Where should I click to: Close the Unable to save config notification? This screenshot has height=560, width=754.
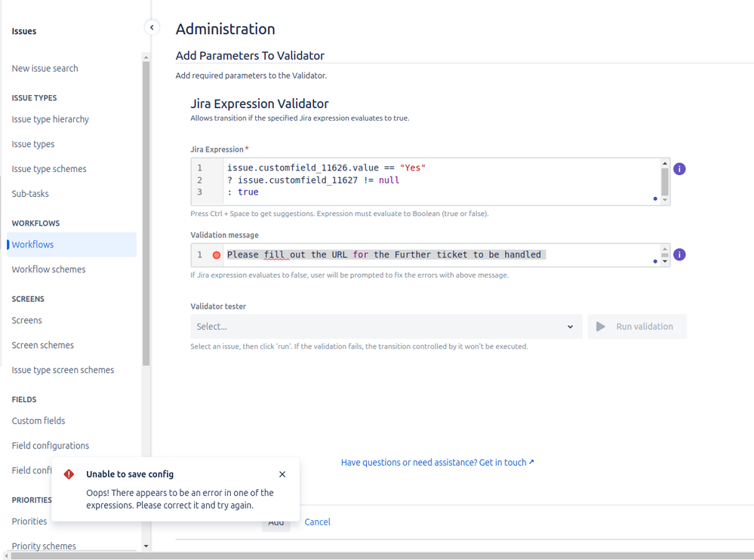pos(282,474)
